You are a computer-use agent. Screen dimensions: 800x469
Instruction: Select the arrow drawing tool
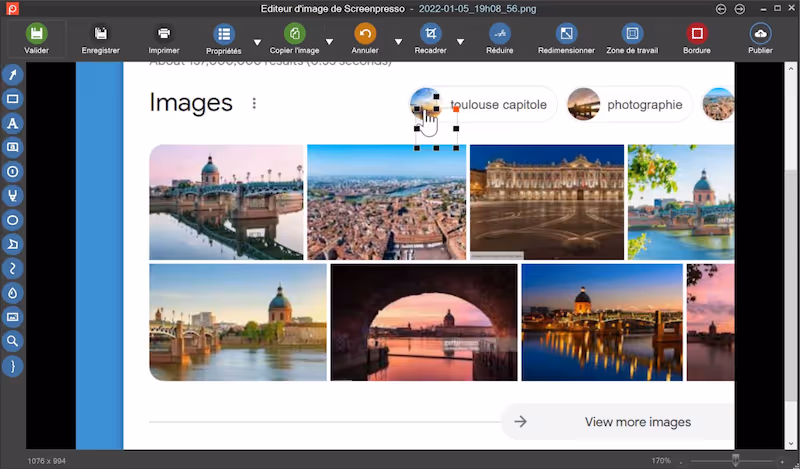12,75
